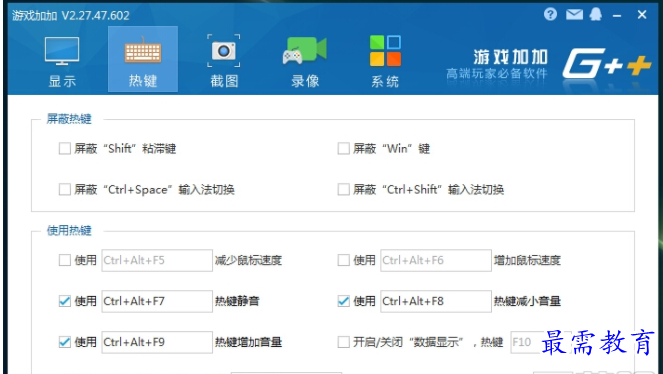Click the 热键减小音量 label
The width and height of the screenshot is (663, 374).
point(527,301)
